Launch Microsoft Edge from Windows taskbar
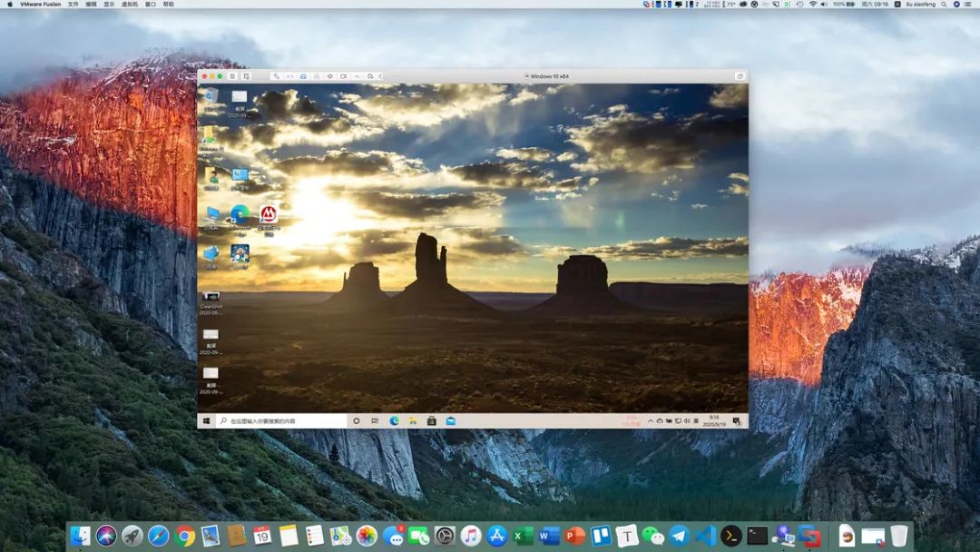The height and width of the screenshot is (552, 980). [x=395, y=421]
